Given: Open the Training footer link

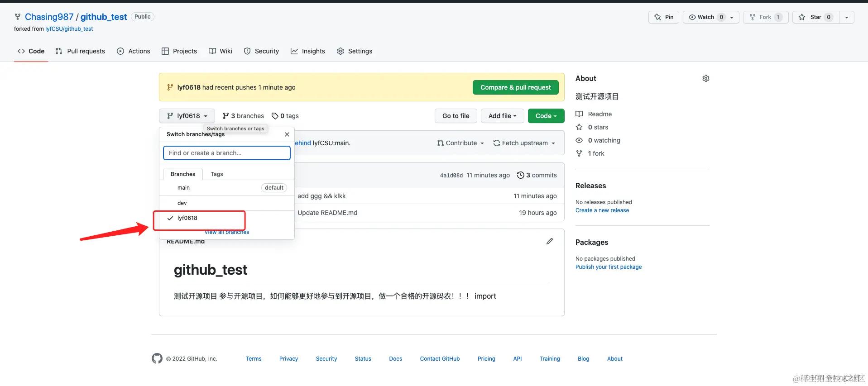Looking at the screenshot, I should [x=550, y=359].
